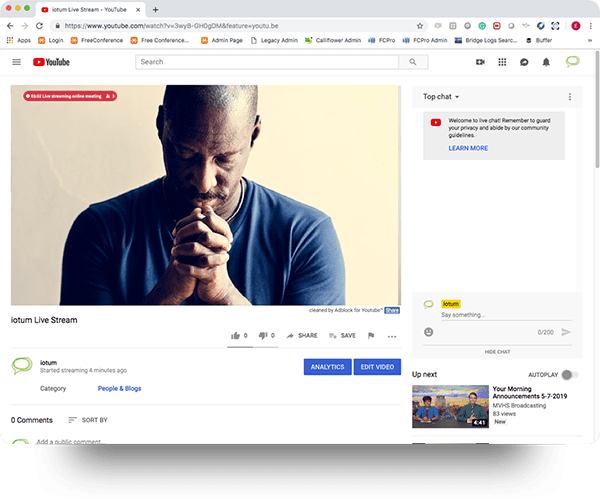Click the Share link under video
This screenshot has height=499, width=600.
tap(392, 310)
